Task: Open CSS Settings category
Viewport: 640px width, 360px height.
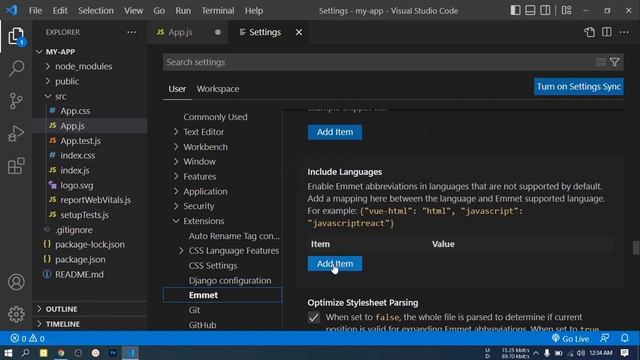Action: pyautogui.click(x=213, y=265)
